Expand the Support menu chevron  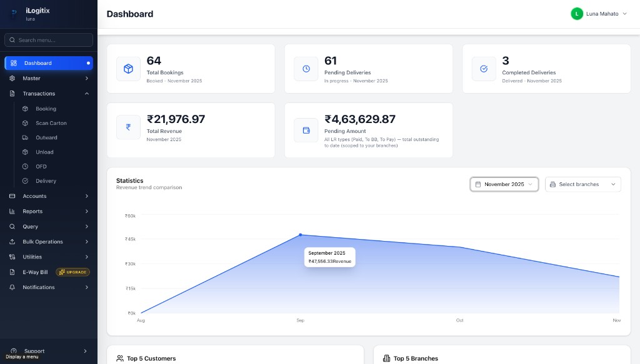click(x=85, y=351)
